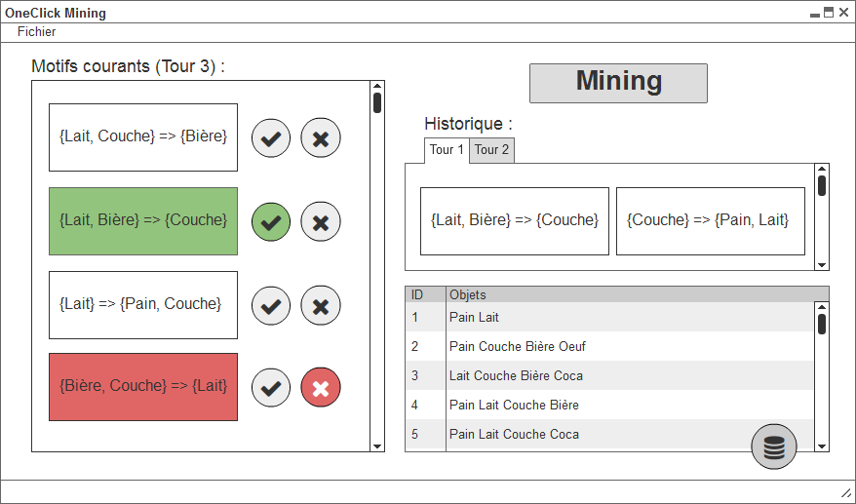Open the database icon button
Image resolution: width=856 pixels, height=504 pixels.
click(x=773, y=446)
